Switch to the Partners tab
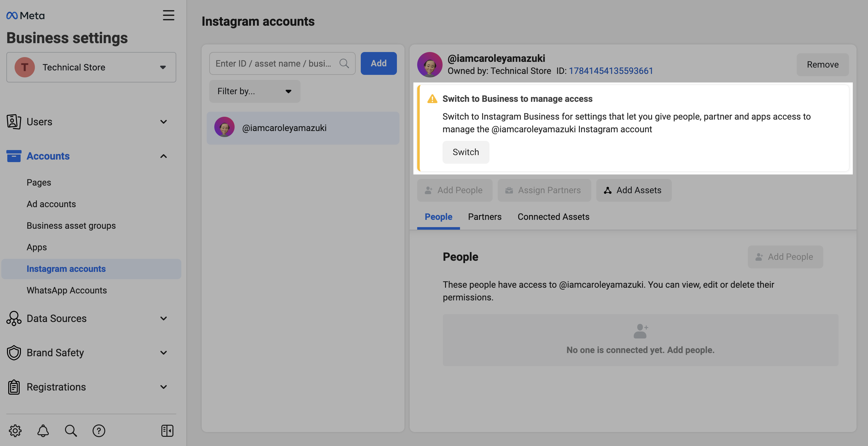Viewport: 868px width, 446px height. point(484,217)
